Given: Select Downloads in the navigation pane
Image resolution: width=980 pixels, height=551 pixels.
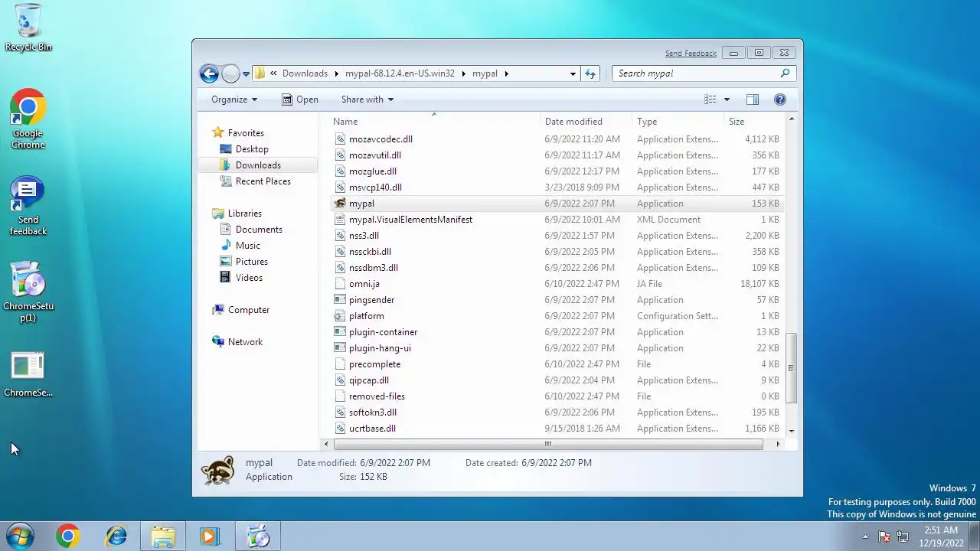Looking at the screenshot, I should pos(258,165).
